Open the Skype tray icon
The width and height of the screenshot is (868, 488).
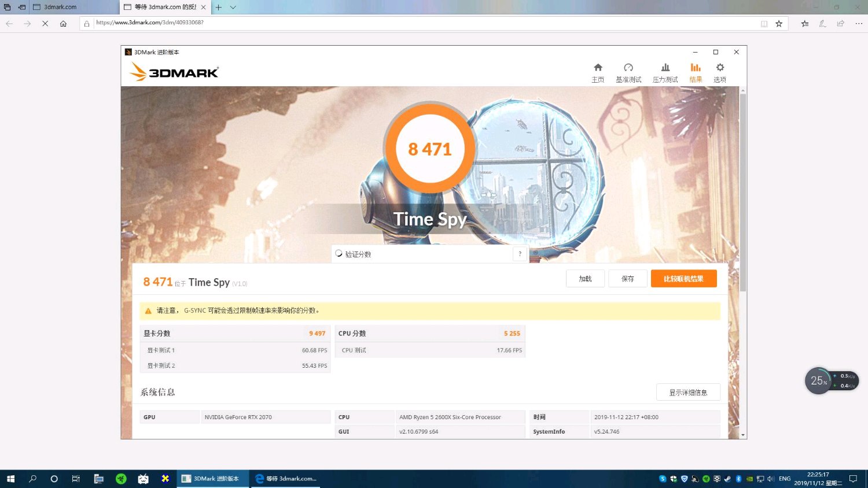tap(662, 479)
